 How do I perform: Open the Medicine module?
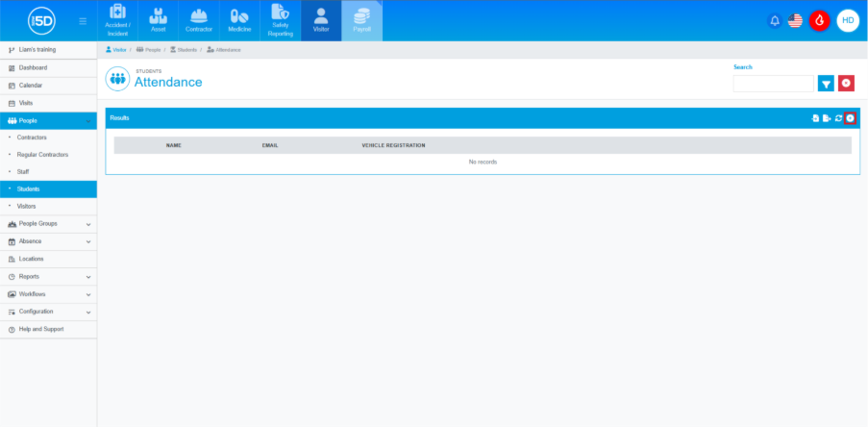[239, 20]
